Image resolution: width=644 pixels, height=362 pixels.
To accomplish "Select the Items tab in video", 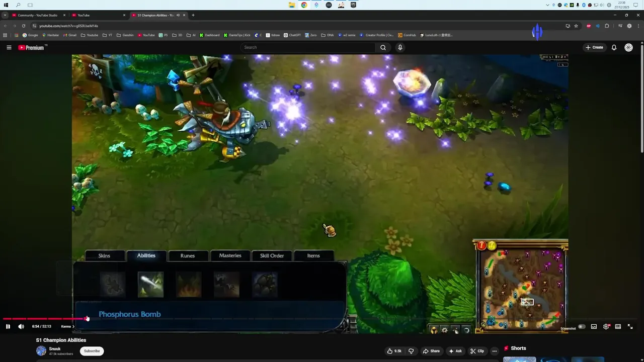I will pos(313,255).
